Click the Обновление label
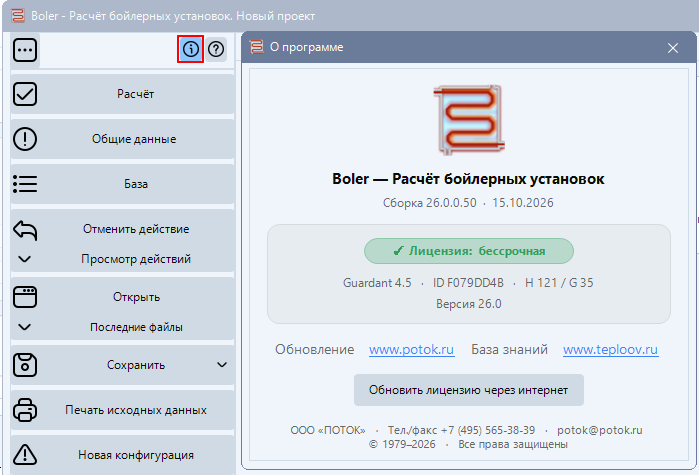Screen dimensions: 699x475 pyautogui.click(x=315, y=349)
